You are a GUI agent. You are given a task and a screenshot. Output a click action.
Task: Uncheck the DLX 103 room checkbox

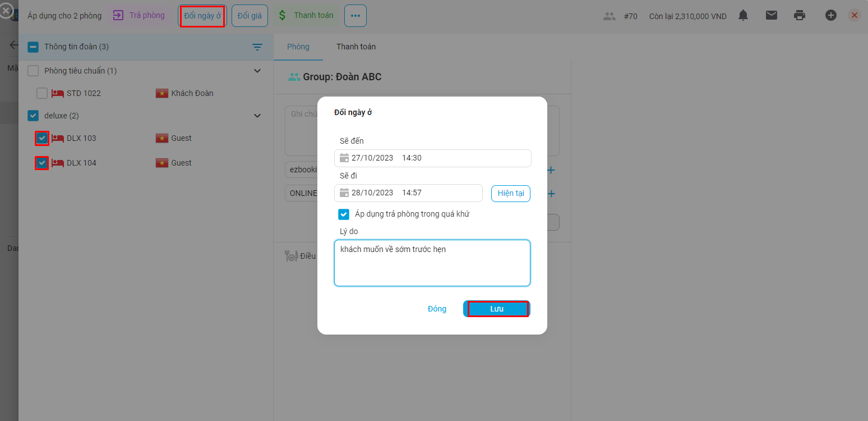click(42, 138)
